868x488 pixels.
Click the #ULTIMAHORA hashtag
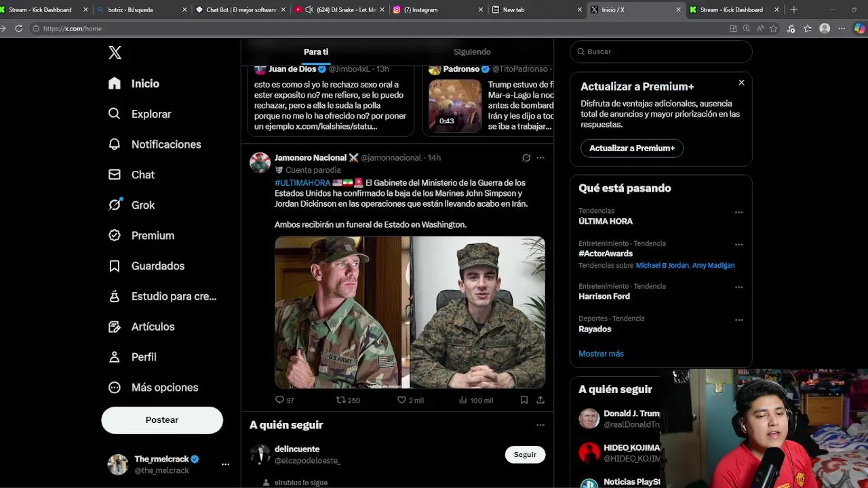pos(302,183)
